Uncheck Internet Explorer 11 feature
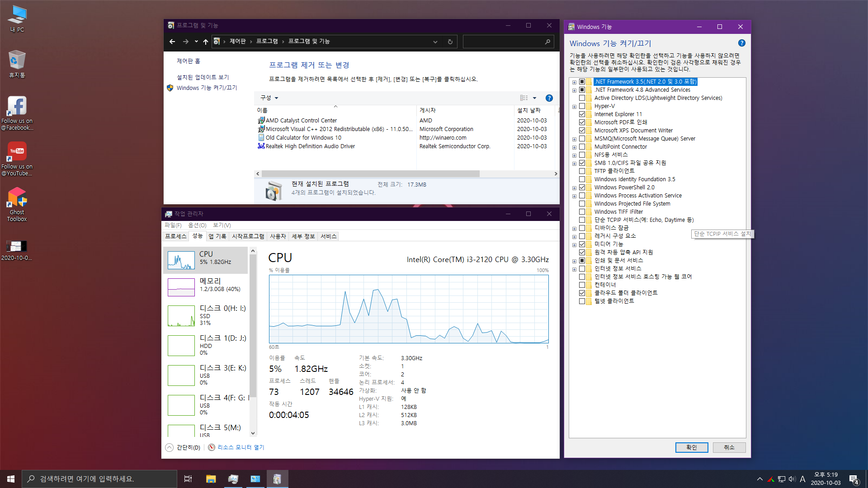 tap(582, 114)
